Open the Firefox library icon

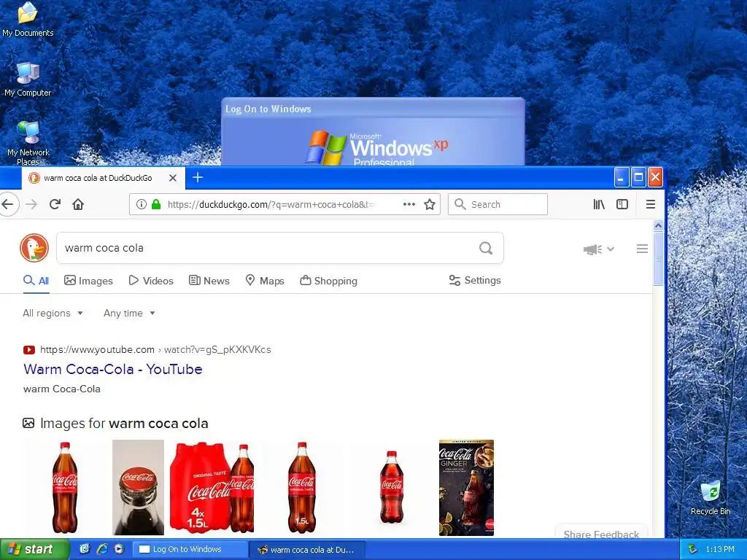[x=599, y=204]
